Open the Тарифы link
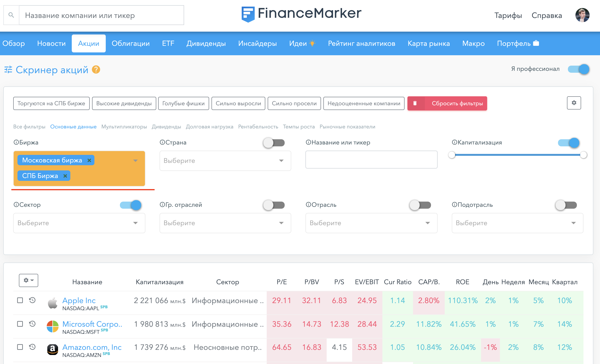The image size is (600, 364). [508, 15]
